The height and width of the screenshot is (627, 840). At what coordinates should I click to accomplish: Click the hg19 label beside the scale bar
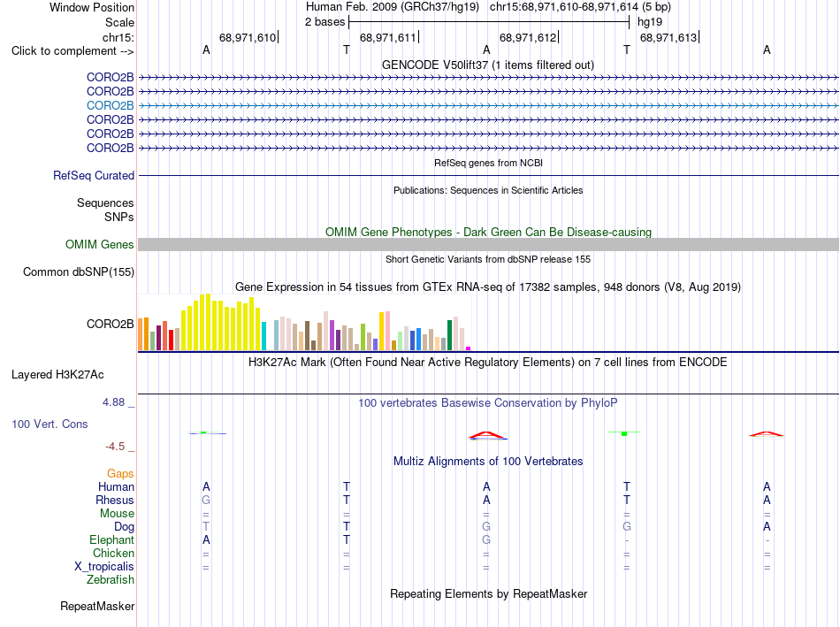650,22
